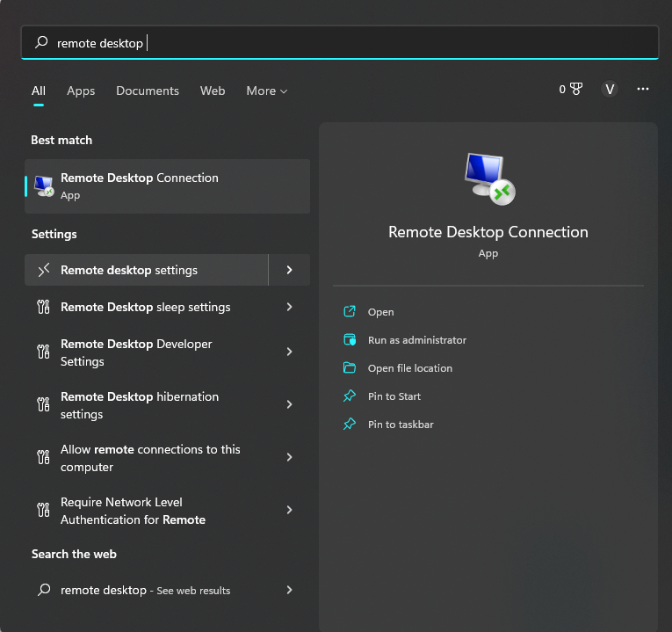
Task: Click the Open icon in preview pane
Action: pyautogui.click(x=350, y=312)
